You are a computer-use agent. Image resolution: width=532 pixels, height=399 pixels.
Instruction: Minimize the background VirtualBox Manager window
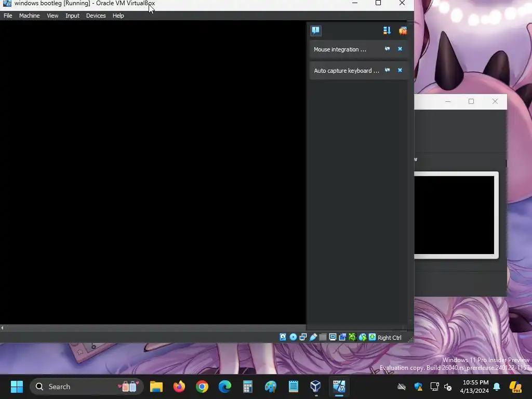tap(448, 101)
